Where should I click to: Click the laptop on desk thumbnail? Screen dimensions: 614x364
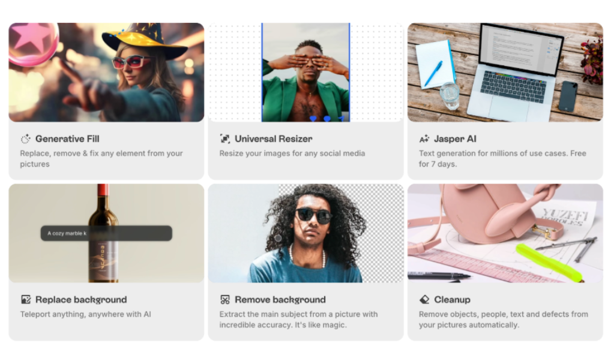[505, 72]
